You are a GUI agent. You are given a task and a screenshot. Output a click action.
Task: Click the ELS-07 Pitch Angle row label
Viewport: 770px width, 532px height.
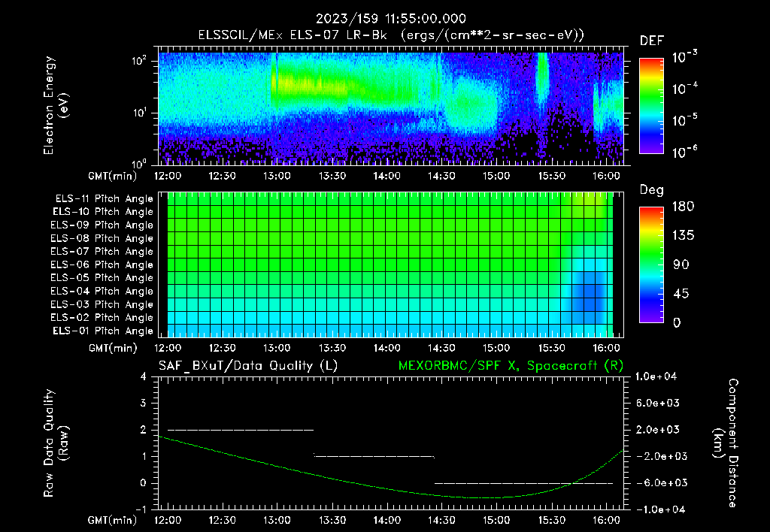(102, 251)
